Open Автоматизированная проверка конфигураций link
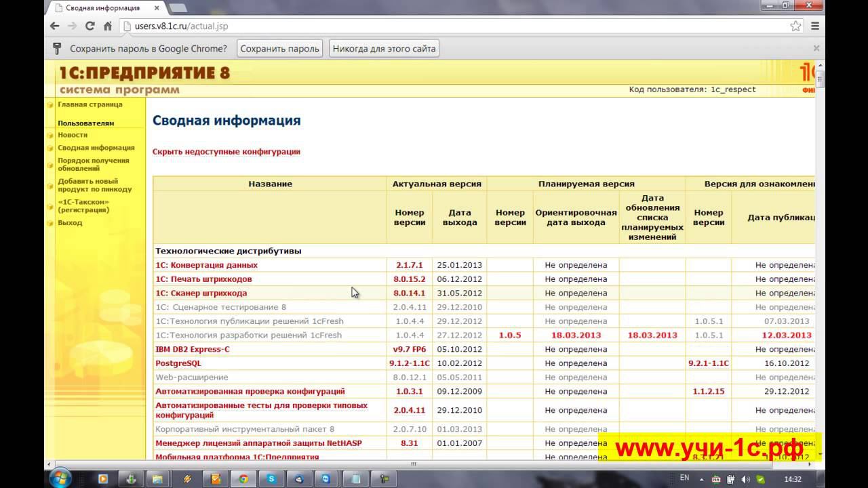Viewport: 868px width, 488px height. [x=250, y=391]
